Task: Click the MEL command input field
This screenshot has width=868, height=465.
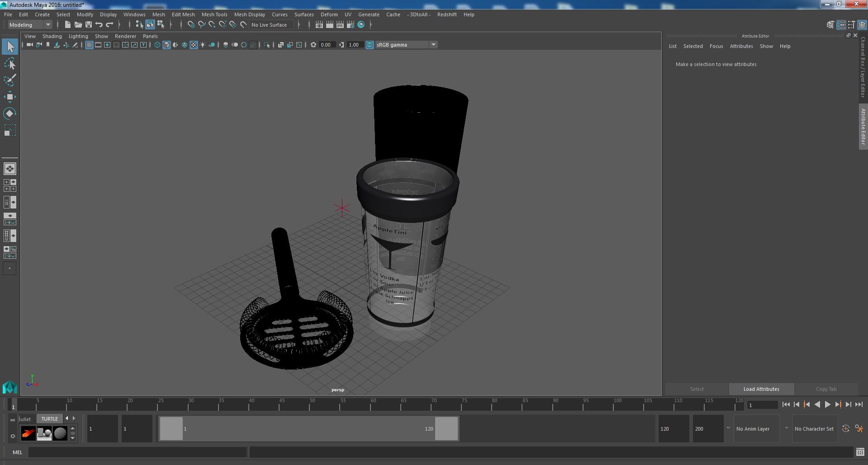Action: (x=138, y=452)
